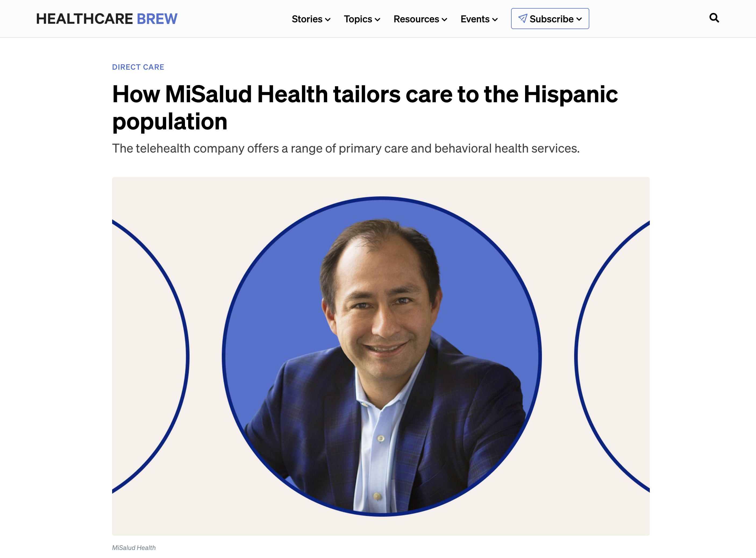Expand the Events chevron arrow
This screenshot has height=558, width=756.
[495, 20]
